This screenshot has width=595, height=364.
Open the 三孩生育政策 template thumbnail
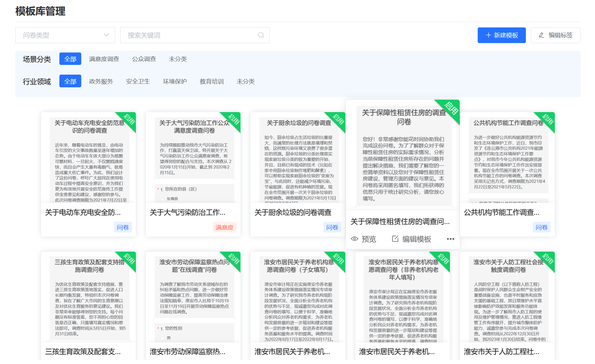tap(89, 297)
